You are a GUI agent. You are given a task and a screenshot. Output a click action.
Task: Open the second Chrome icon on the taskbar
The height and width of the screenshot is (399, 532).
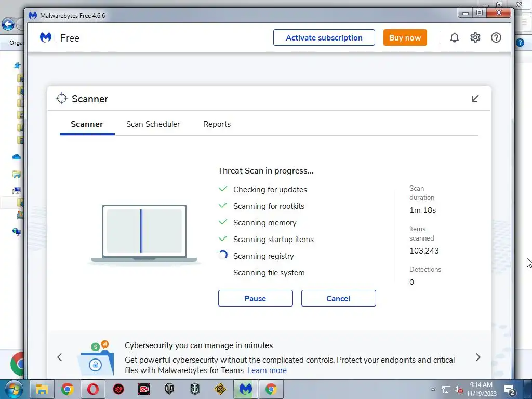coord(271,389)
